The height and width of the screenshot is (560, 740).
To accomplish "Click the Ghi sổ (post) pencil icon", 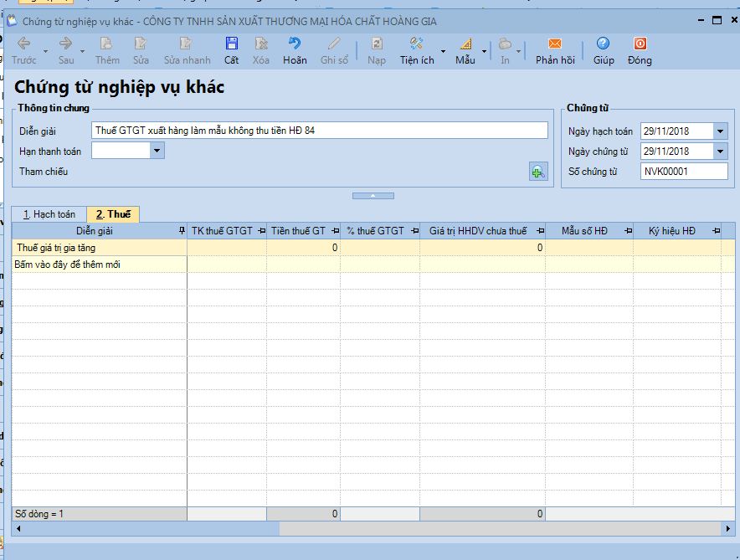I will [x=334, y=44].
